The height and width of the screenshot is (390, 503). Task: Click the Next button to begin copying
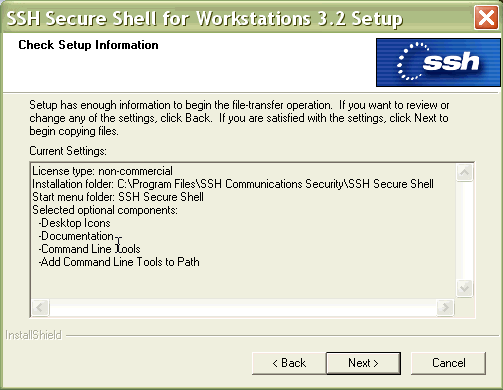[363, 363]
